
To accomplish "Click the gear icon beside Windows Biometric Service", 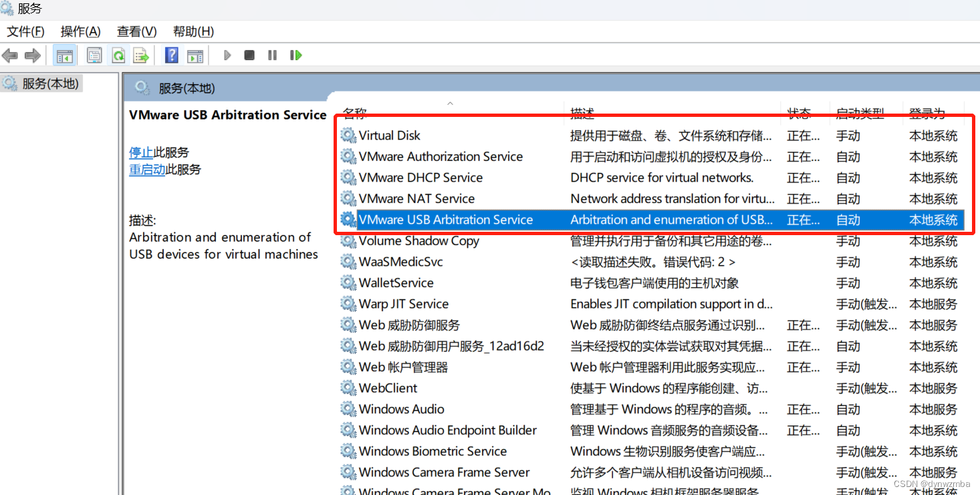I will click(x=348, y=451).
